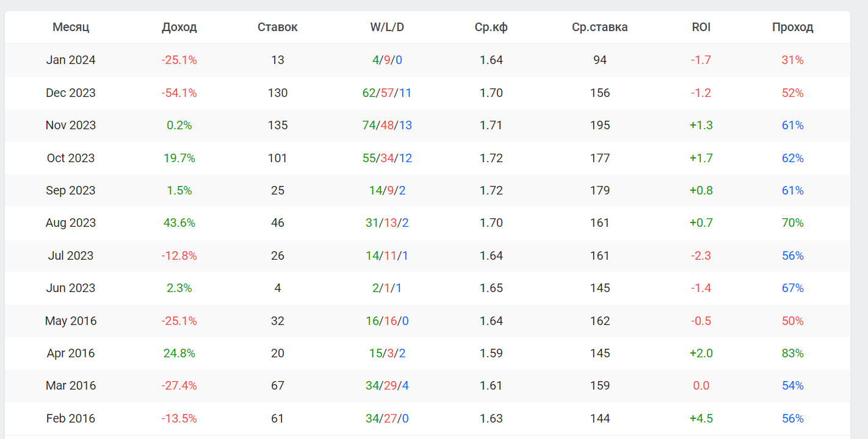The height and width of the screenshot is (439, 868).
Task: Select the Feb 2016 ROI value +4.5
Action: pyautogui.click(x=701, y=418)
